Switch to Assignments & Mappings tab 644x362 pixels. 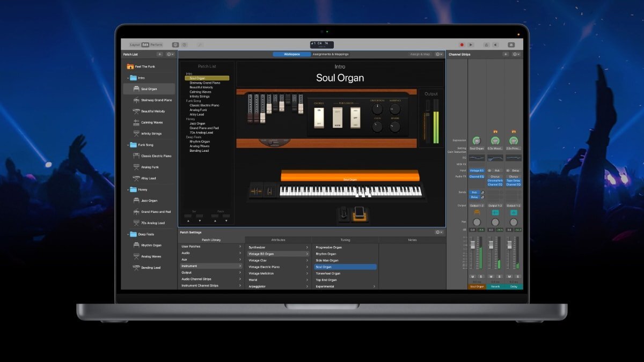tap(331, 54)
